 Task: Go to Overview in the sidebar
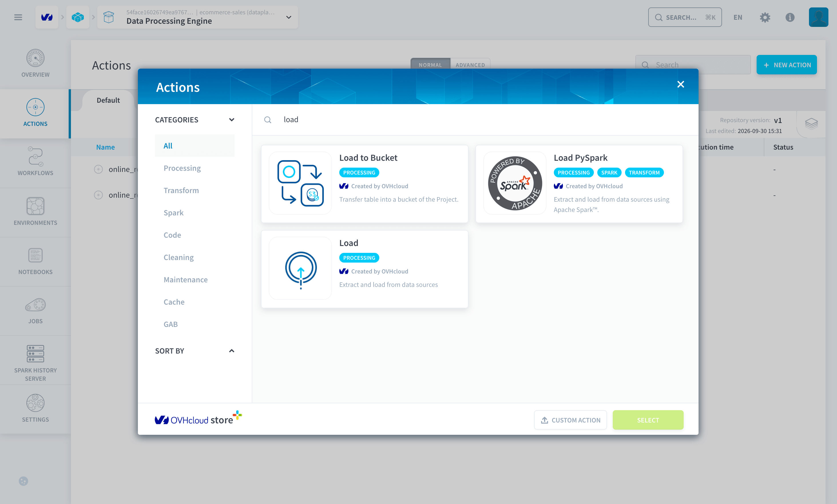35,64
